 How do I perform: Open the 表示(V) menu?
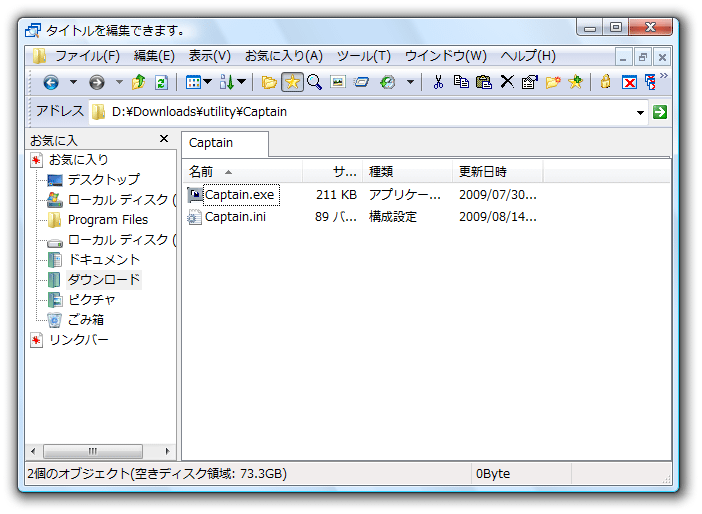(x=210, y=56)
